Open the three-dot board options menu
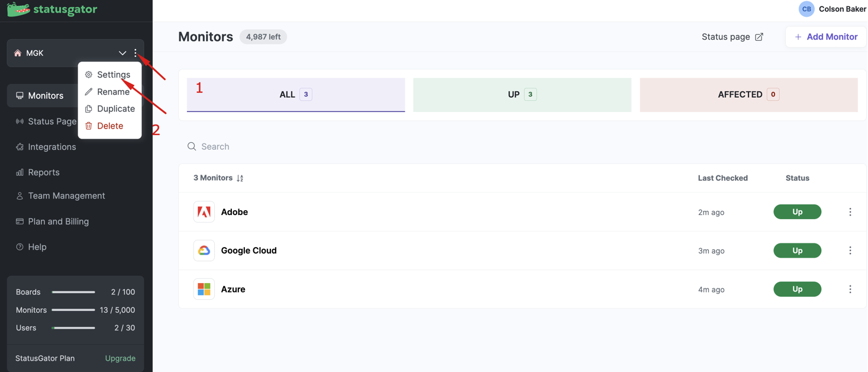The height and width of the screenshot is (372, 868). 136,53
